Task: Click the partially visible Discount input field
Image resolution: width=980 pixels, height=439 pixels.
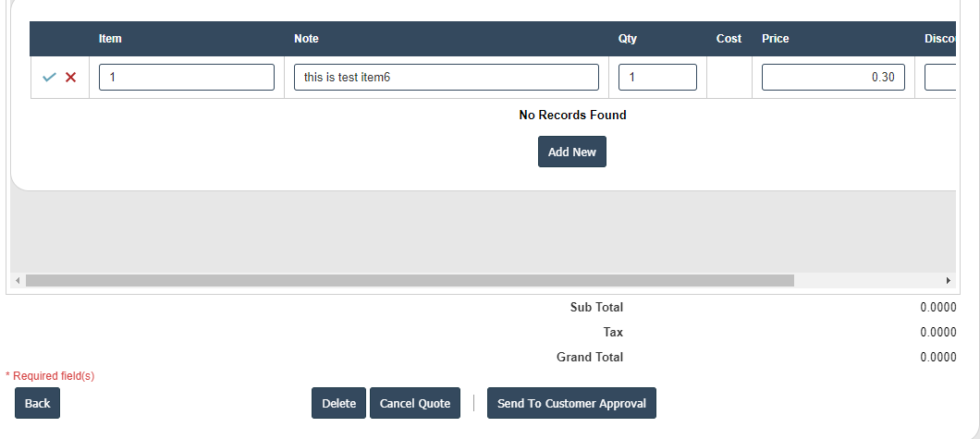Action: pos(939,78)
